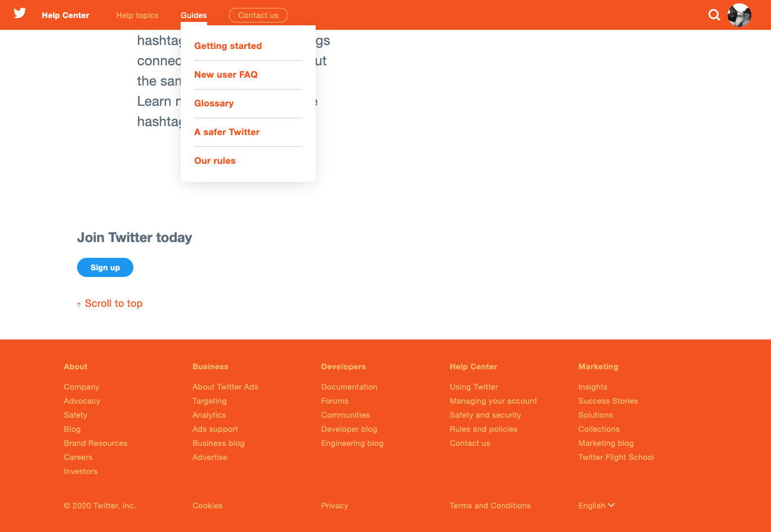The width and height of the screenshot is (771, 532).
Task: Open the Brand Resources footer link
Action: coord(96,443)
